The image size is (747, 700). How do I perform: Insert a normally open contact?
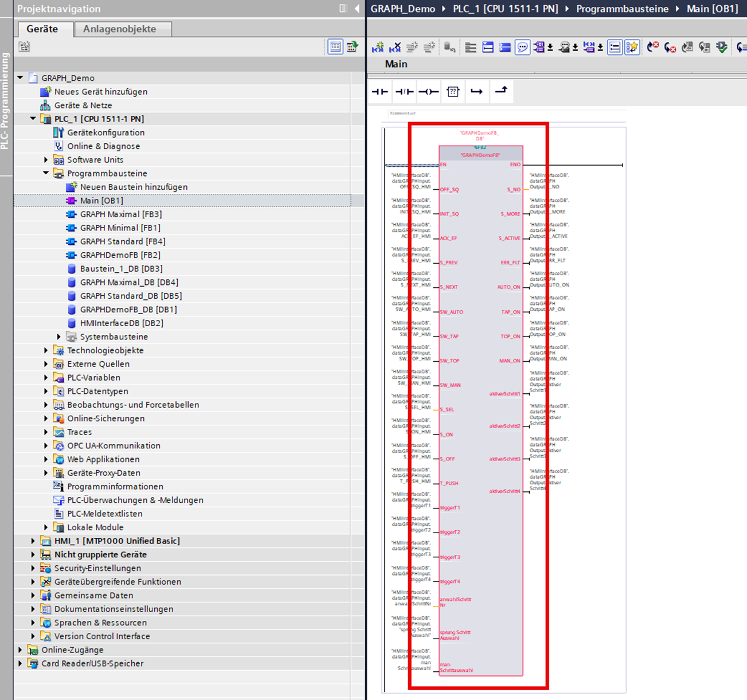(x=380, y=92)
